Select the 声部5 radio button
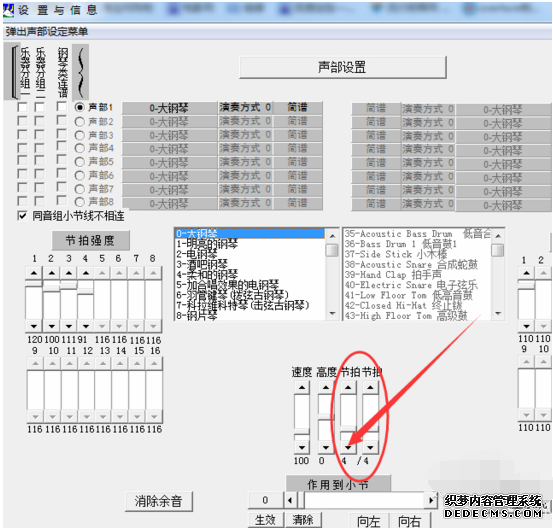553x528 pixels. pos(80,162)
